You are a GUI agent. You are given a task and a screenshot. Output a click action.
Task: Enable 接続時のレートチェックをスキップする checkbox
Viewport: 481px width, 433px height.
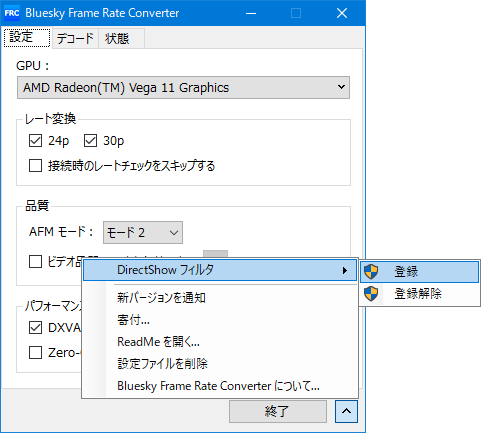(x=35, y=166)
